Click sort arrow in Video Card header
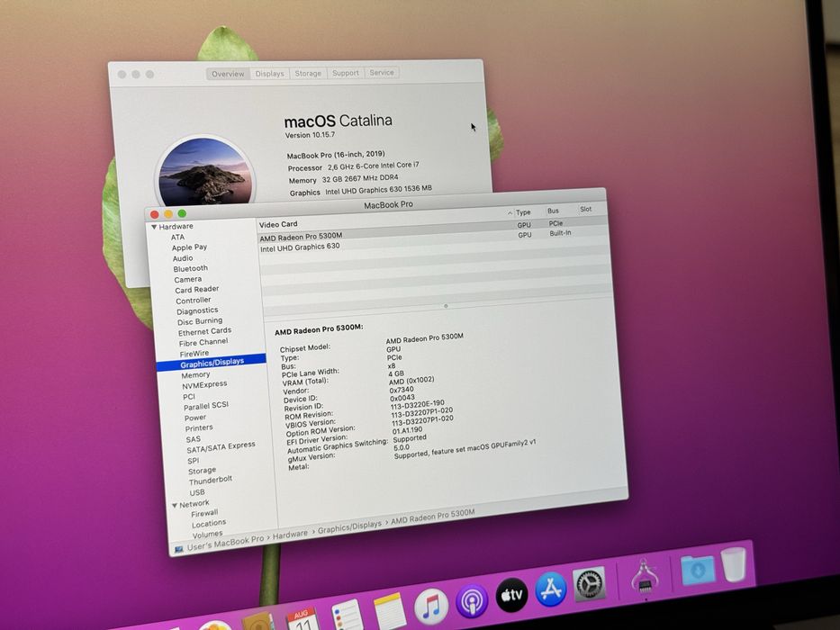 point(510,213)
